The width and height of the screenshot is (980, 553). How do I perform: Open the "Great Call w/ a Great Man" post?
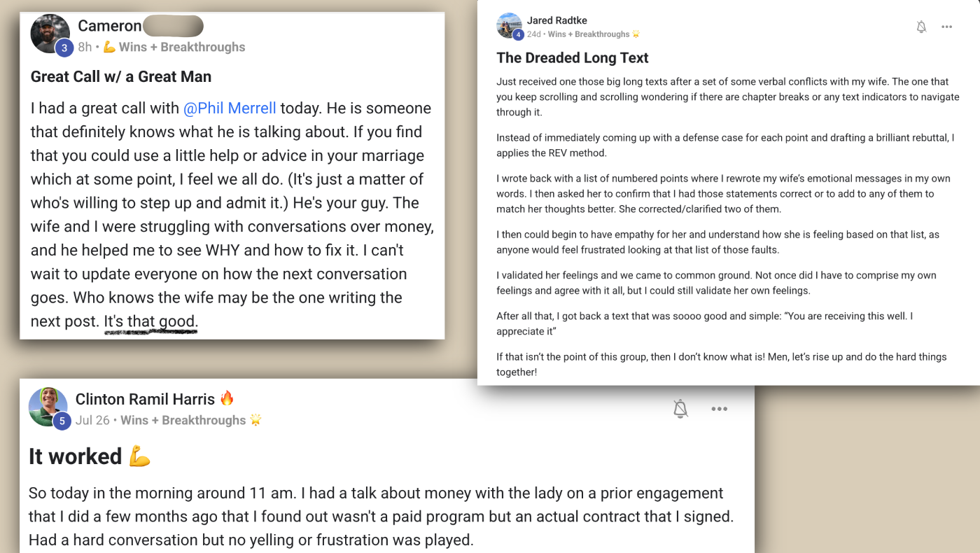(x=121, y=77)
